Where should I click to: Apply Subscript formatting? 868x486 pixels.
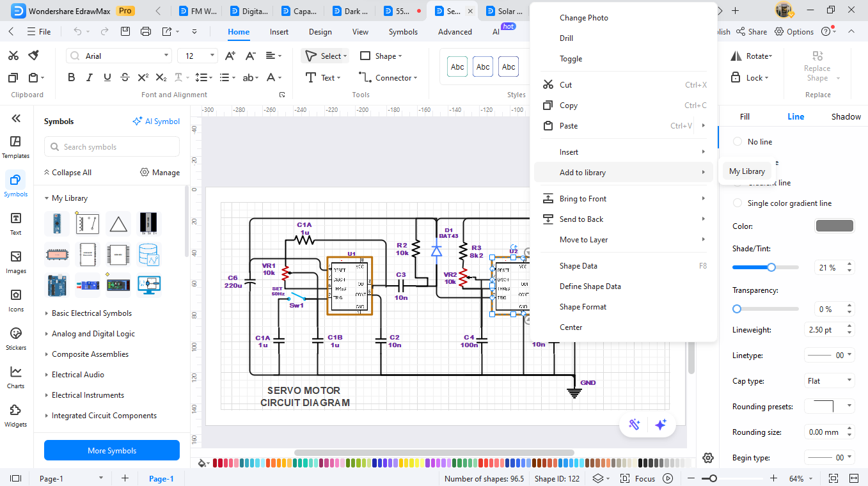161,77
